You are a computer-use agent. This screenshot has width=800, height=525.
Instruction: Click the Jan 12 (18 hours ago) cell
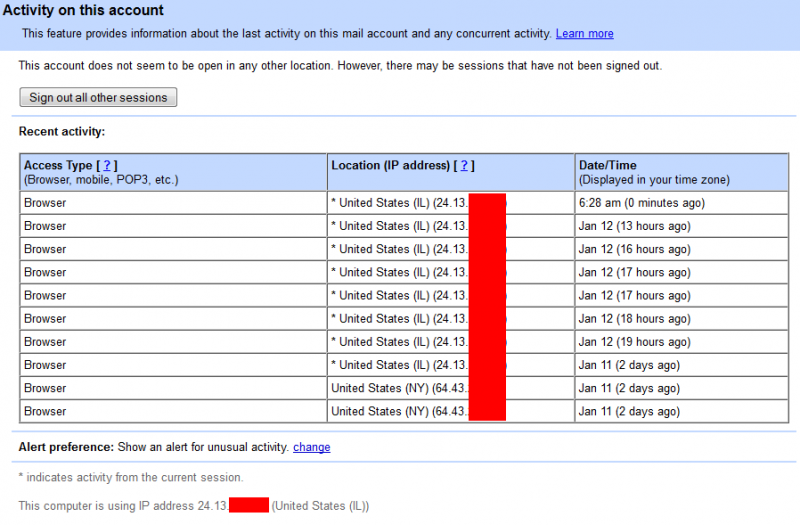681,318
